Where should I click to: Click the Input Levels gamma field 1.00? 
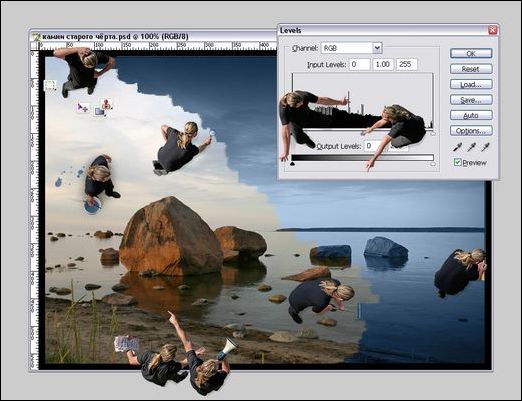click(x=383, y=64)
